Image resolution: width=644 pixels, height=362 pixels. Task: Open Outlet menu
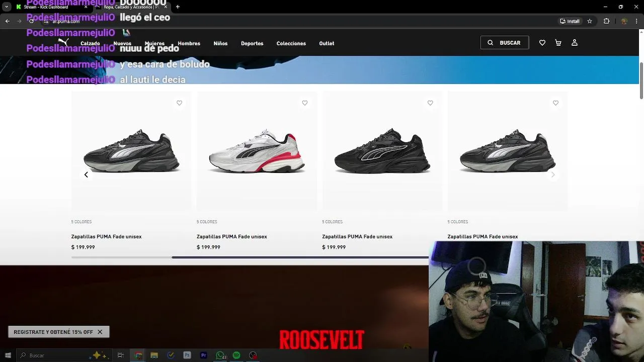click(327, 43)
